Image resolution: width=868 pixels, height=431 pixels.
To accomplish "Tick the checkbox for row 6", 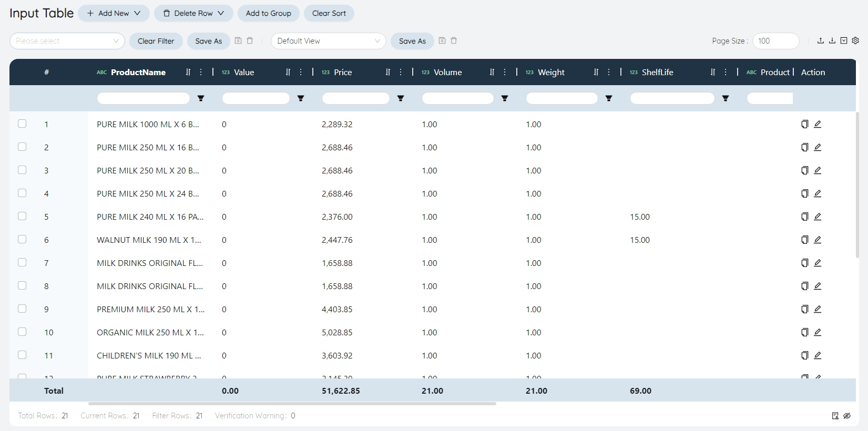I will [x=22, y=239].
